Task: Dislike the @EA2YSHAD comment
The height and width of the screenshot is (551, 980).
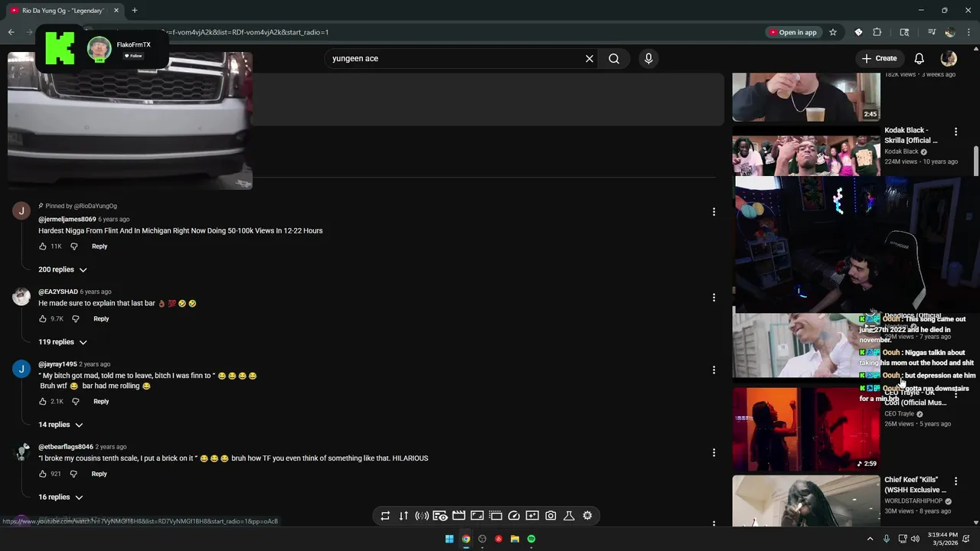Action: [76, 319]
